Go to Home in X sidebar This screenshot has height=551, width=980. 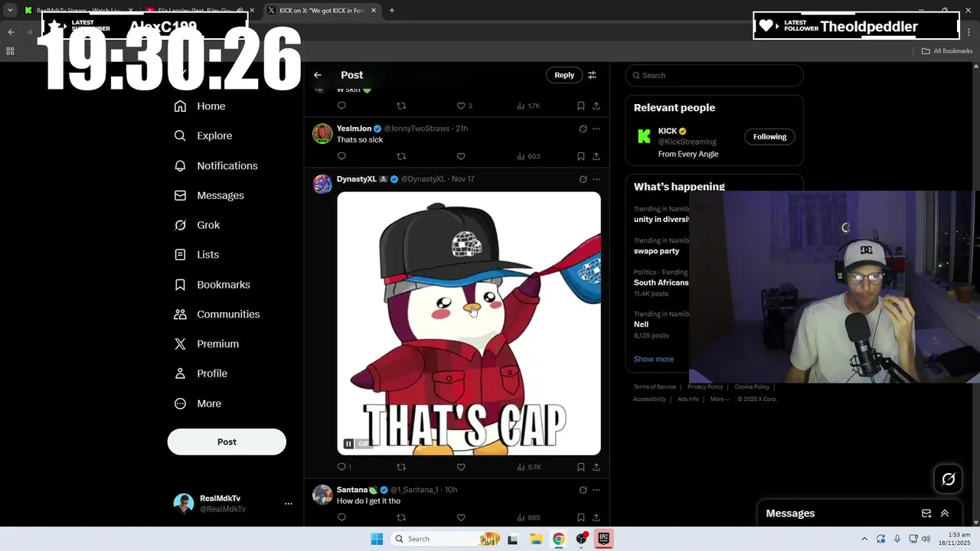tap(200, 106)
